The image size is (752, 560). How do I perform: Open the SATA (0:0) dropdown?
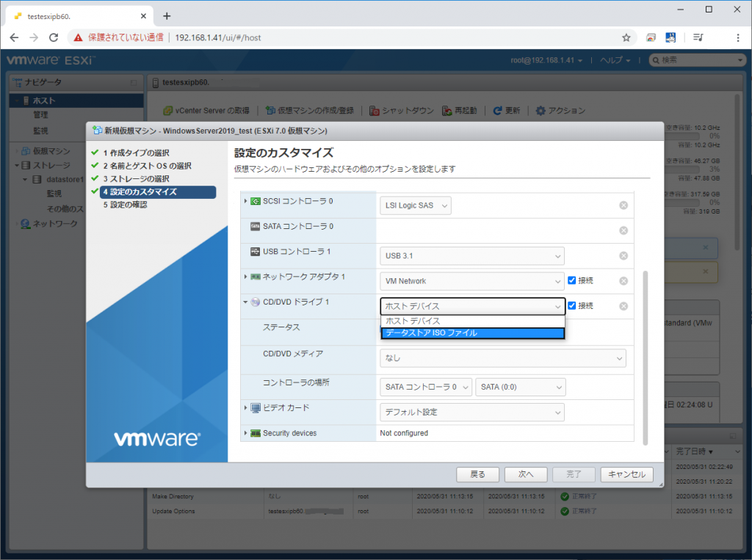(521, 387)
